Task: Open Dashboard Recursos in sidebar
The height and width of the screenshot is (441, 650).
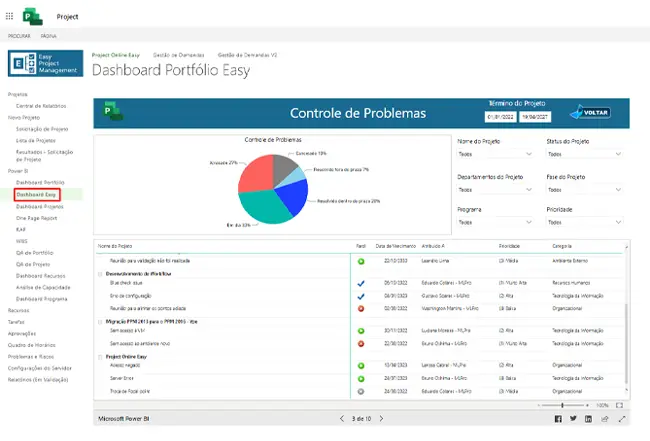Action: [41, 276]
